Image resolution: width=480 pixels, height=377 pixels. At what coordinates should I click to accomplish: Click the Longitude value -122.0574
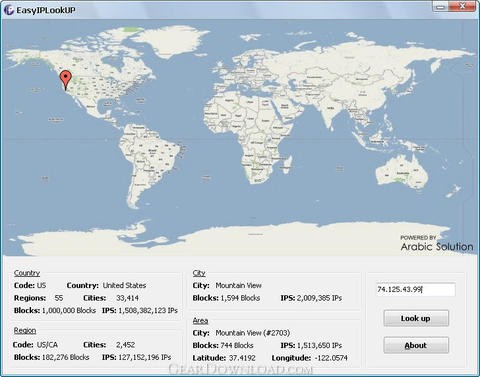point(331,358)
